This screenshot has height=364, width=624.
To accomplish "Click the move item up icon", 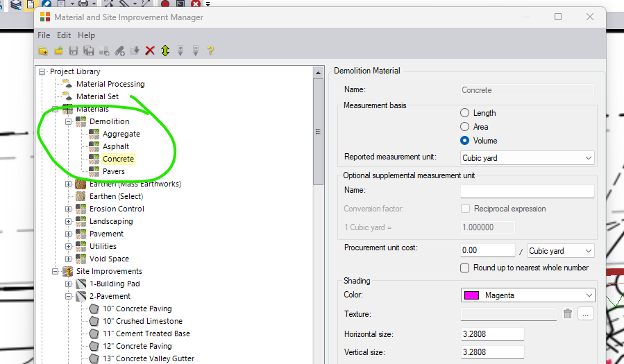I will [x=180, y=51].
